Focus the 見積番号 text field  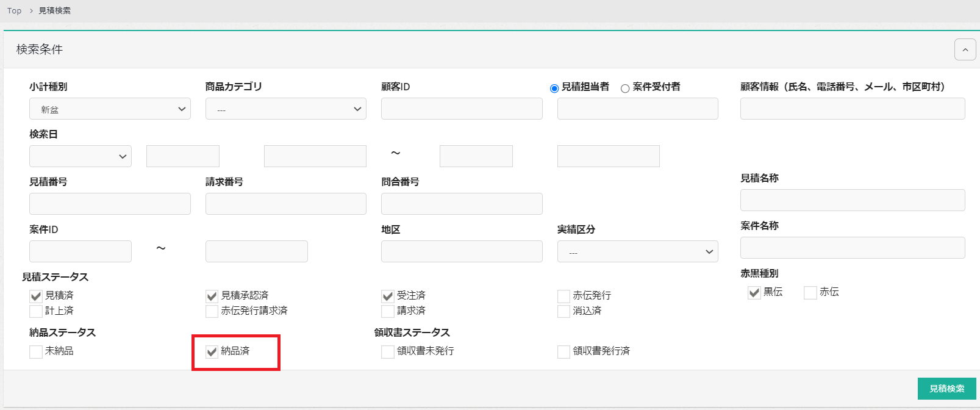click(110, 204)
